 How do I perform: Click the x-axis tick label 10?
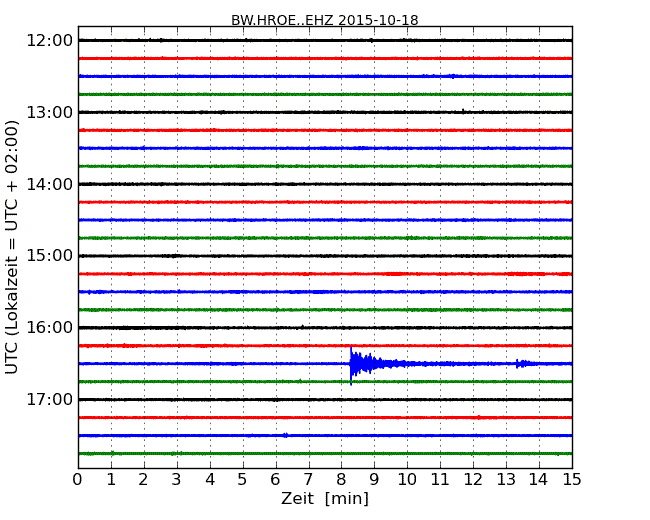[x=407, y=480]
